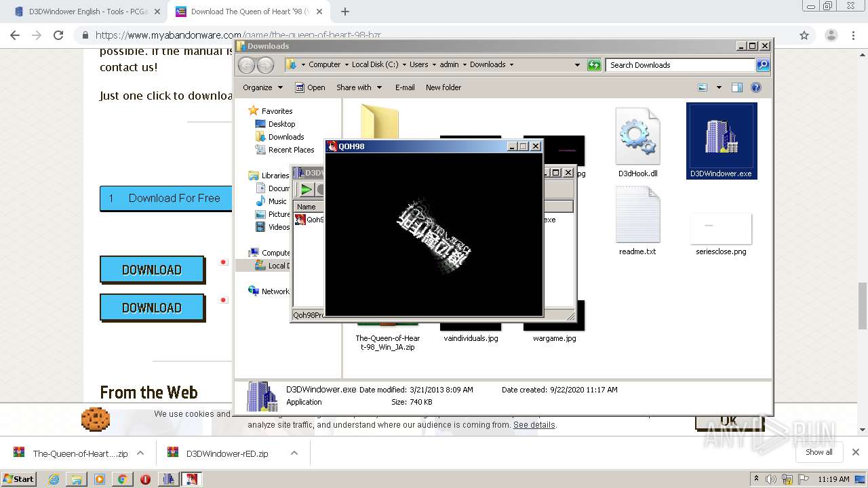Click volume icon in system tray
This screenshot has width=868, height=488.
coord(771,479)
